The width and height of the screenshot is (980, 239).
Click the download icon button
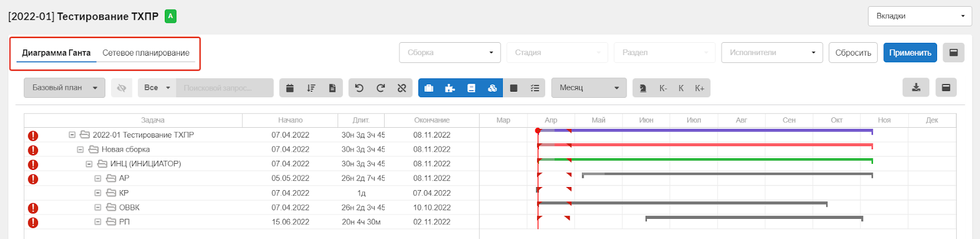click(916, 87)
